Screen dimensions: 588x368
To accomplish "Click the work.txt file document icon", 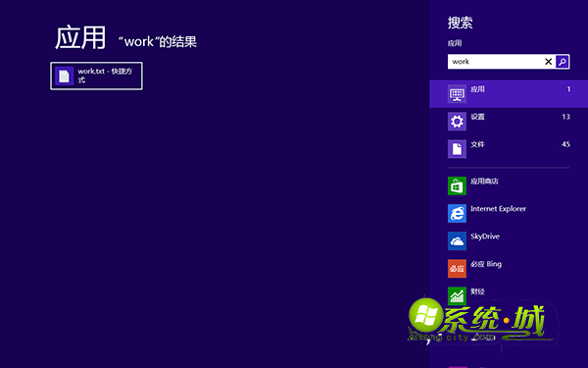I will (x=64, y=76).
